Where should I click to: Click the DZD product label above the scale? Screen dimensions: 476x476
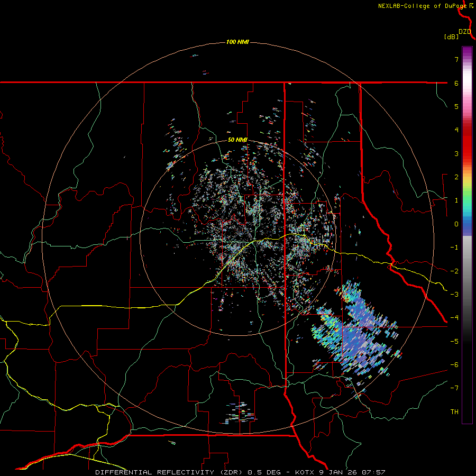[x=465, y=32]
